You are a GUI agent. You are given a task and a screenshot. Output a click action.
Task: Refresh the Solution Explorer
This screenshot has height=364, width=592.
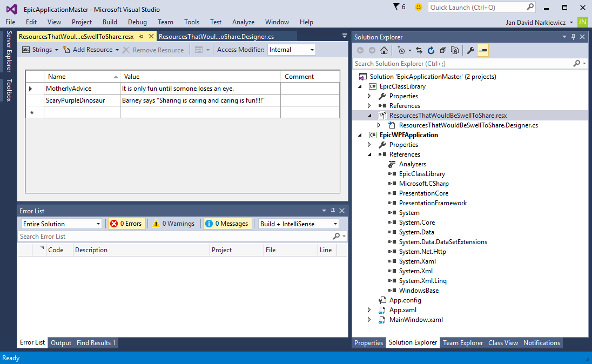click(431, 50)
